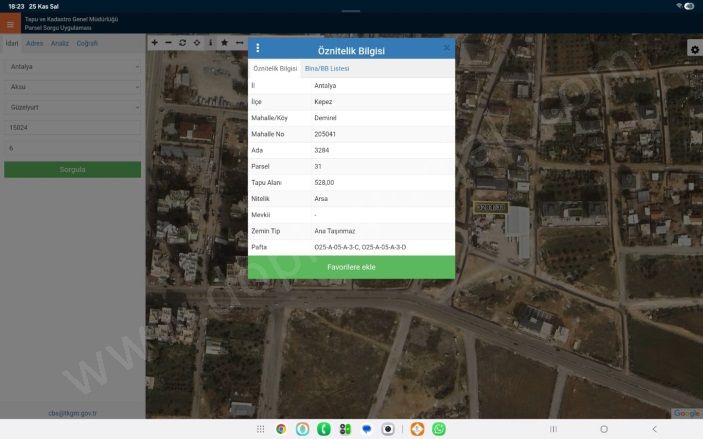Open Chrome from the bottom dock
703x439 pixels.
pyautogui.click(x=281, y=429)
